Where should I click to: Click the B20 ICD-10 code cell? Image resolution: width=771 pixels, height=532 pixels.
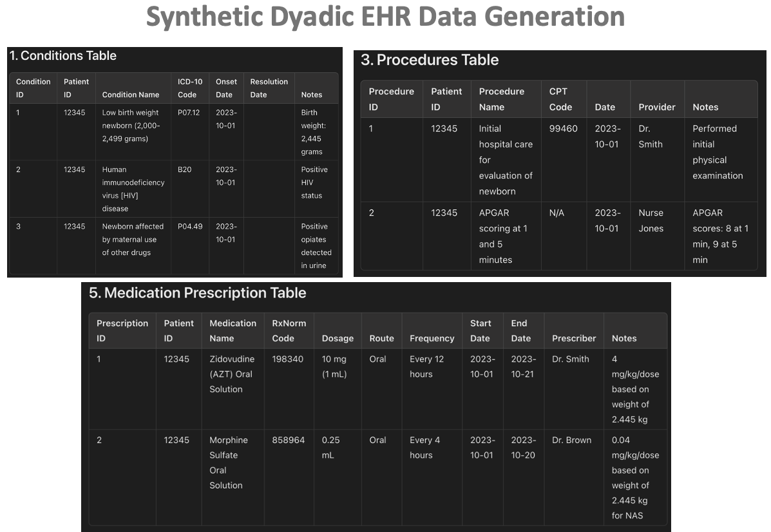(x=184, y=170)
